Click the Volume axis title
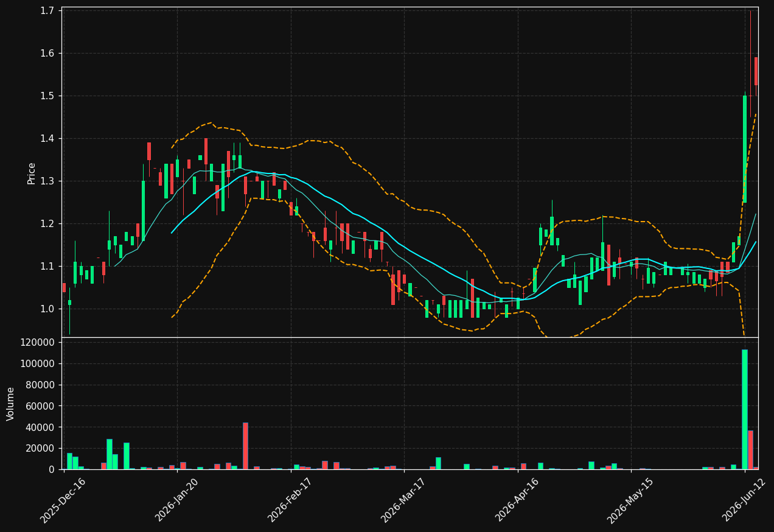 tap(11, 404)
